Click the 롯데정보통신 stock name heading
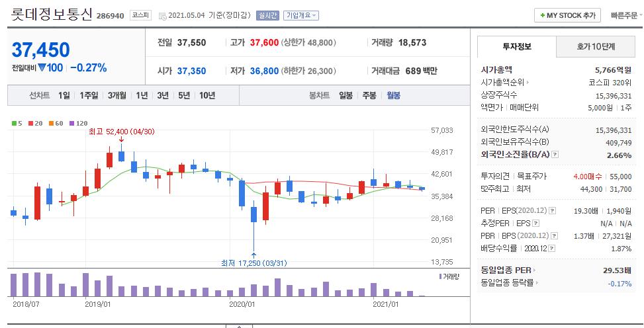The width and height of the screenshot is (644, 328). tap(52, 15)
